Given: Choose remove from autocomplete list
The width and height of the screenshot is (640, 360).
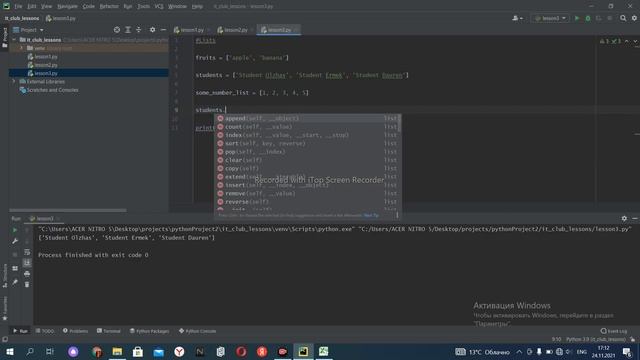Looking at the screenshot, I should point(306,193).
